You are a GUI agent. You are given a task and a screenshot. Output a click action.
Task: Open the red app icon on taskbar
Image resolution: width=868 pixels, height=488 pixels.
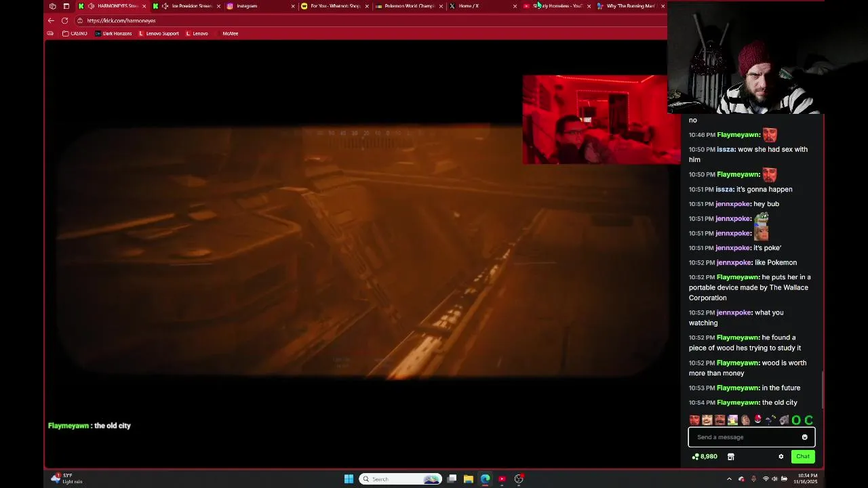point(502,479)
